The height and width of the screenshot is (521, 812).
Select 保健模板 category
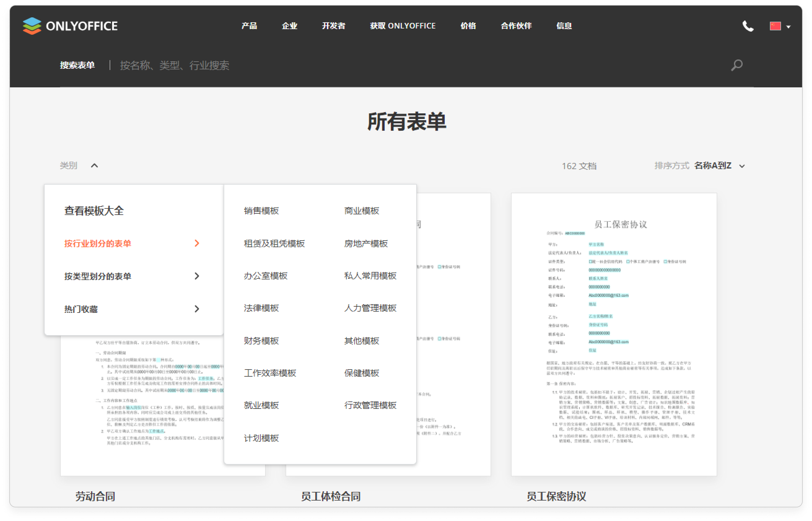pyautogui.click(x=361, y=373)
